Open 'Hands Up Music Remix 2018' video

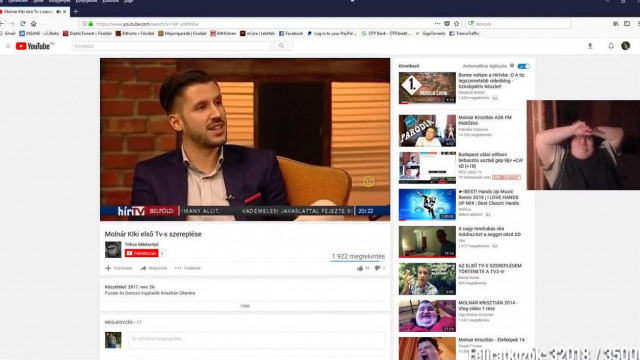click(489, 197)
